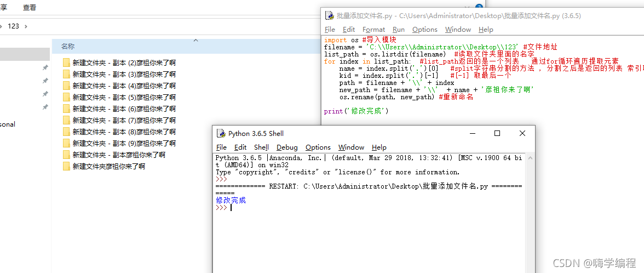Open Debug menu in Python Shell
The width and height of the screenshot is (644, 273).
tap(287, 147)
